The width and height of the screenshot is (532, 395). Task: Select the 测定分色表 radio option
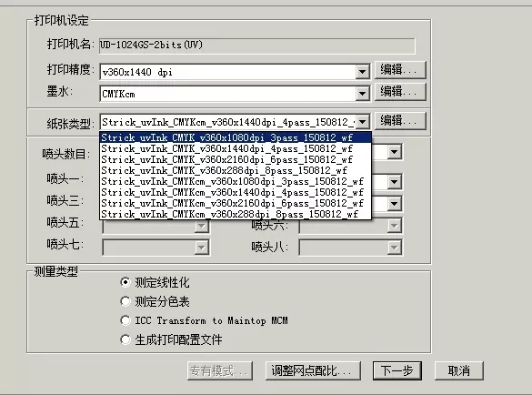(125, 301)
